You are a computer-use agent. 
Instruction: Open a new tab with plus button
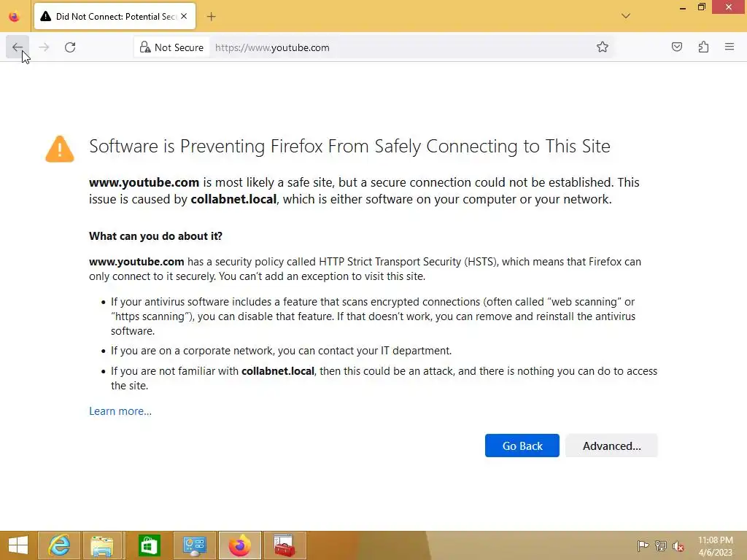(211, 16)
